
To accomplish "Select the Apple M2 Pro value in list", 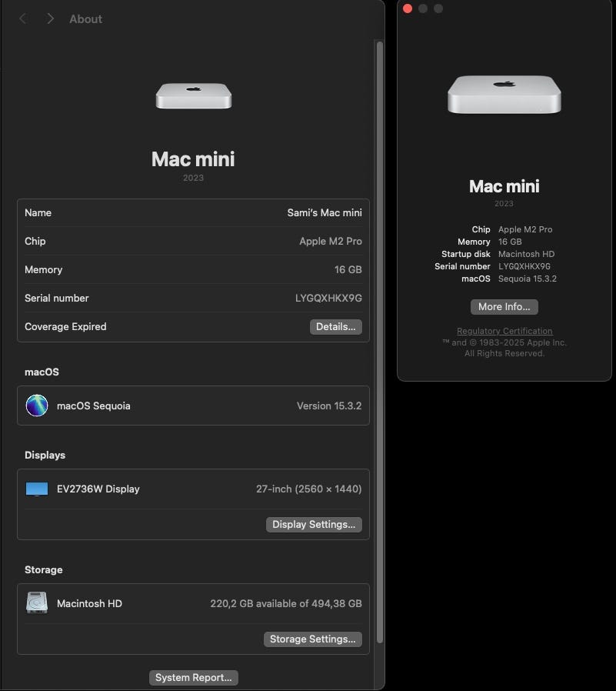I will point(331,242).
